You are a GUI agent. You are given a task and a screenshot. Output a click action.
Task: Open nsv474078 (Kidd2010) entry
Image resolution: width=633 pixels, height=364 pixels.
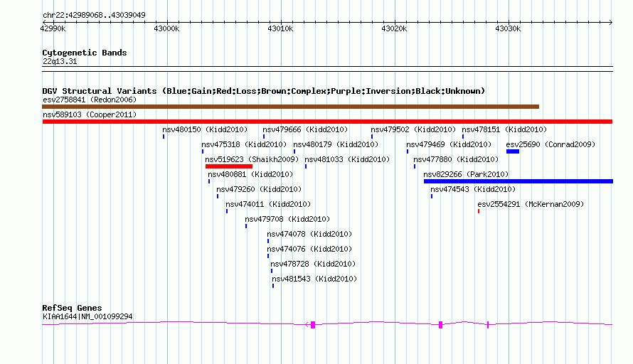(x=309, y=234)
